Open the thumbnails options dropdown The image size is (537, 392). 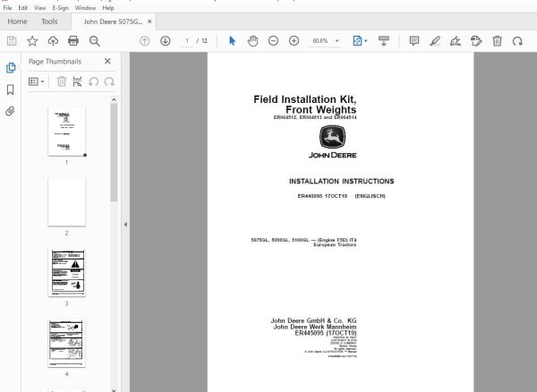pyautogui.click(x=37, y=81)
